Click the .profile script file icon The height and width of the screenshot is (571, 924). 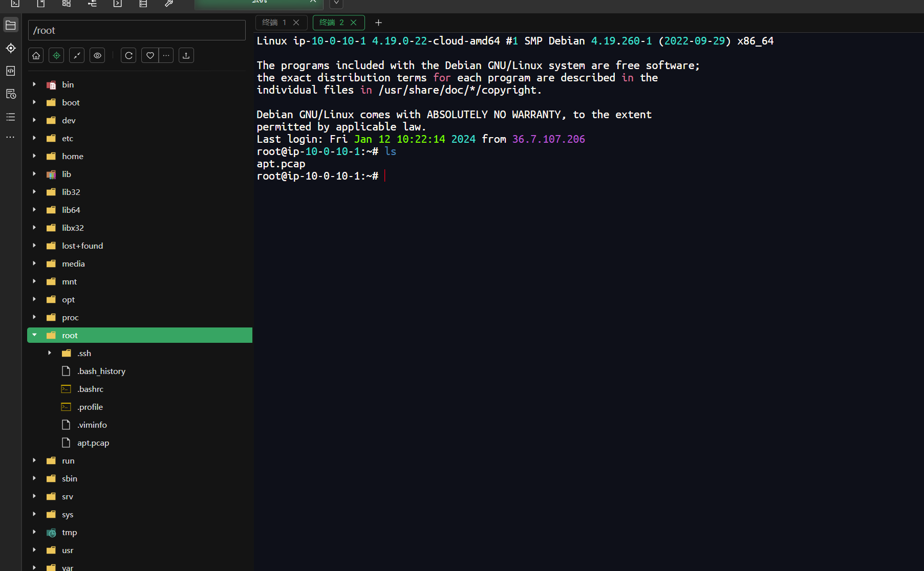click(66, 407)
